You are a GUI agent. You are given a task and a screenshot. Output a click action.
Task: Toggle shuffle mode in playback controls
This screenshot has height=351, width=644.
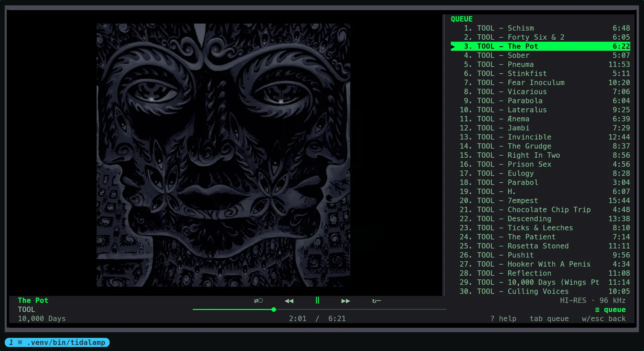pos(258,301)
